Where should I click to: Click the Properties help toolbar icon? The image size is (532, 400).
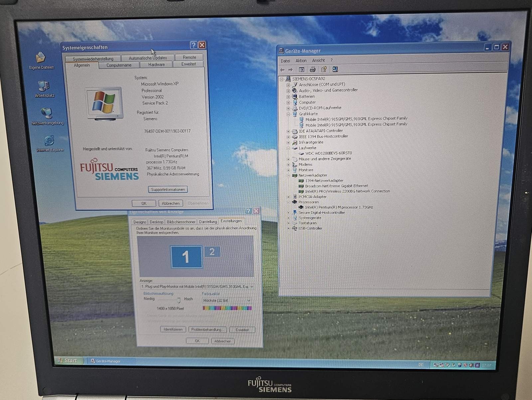click(x=324, y=69)
